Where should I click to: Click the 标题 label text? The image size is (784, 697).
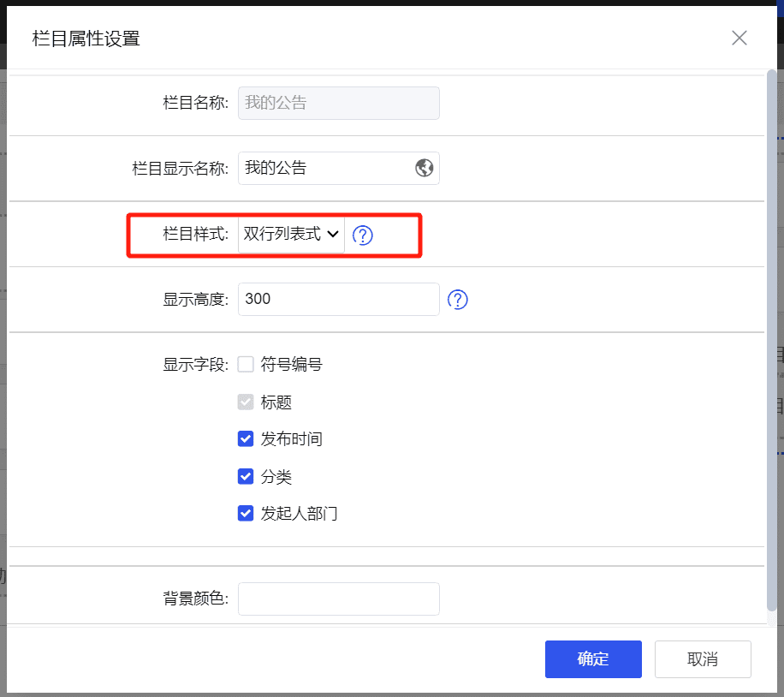point(276,402)
